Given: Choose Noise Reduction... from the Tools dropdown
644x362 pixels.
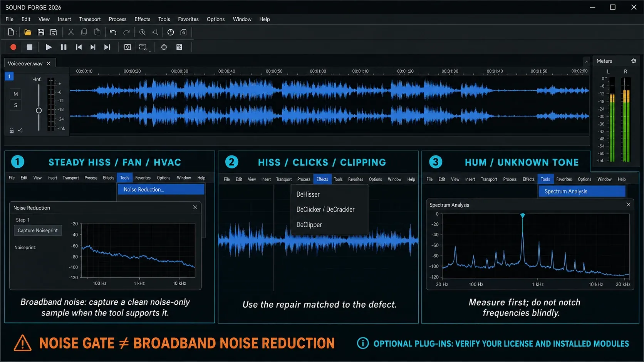Looking at the screenshot, I should (161, 189).
